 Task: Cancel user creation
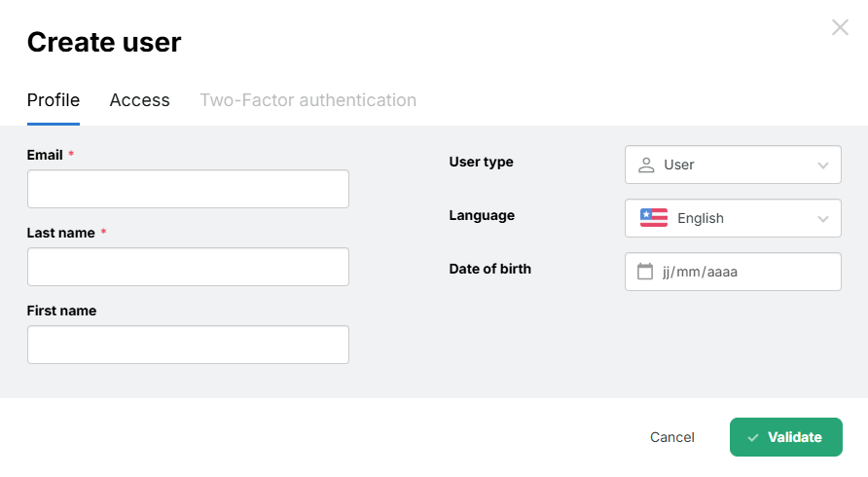(672, 437)
